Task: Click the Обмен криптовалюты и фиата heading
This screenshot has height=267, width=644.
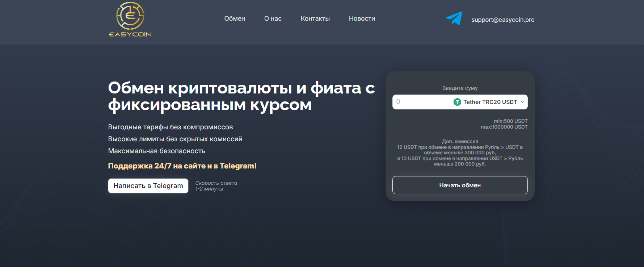Action: (x=241, y=96)
